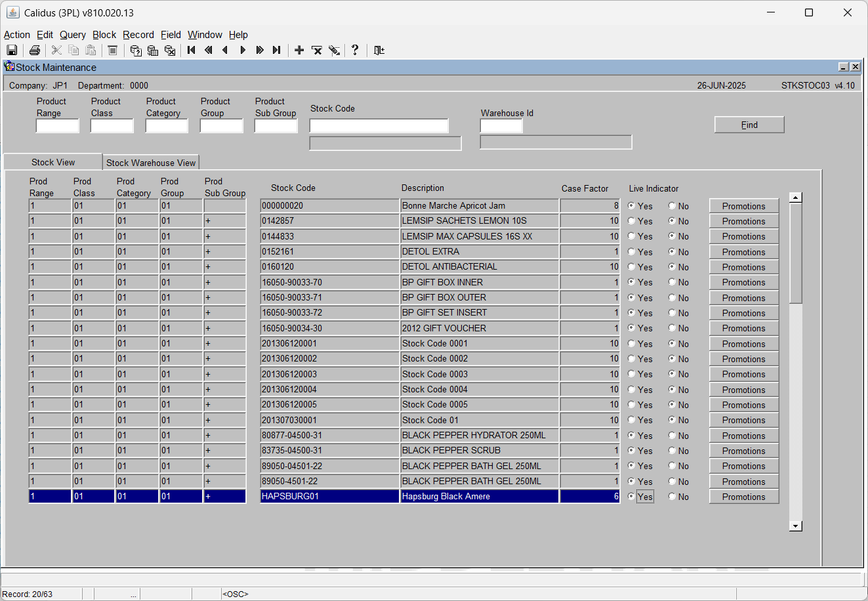Screen dimensions: 868x601
Task: Click the Warehouse Id input field
Action: point(501,125)
